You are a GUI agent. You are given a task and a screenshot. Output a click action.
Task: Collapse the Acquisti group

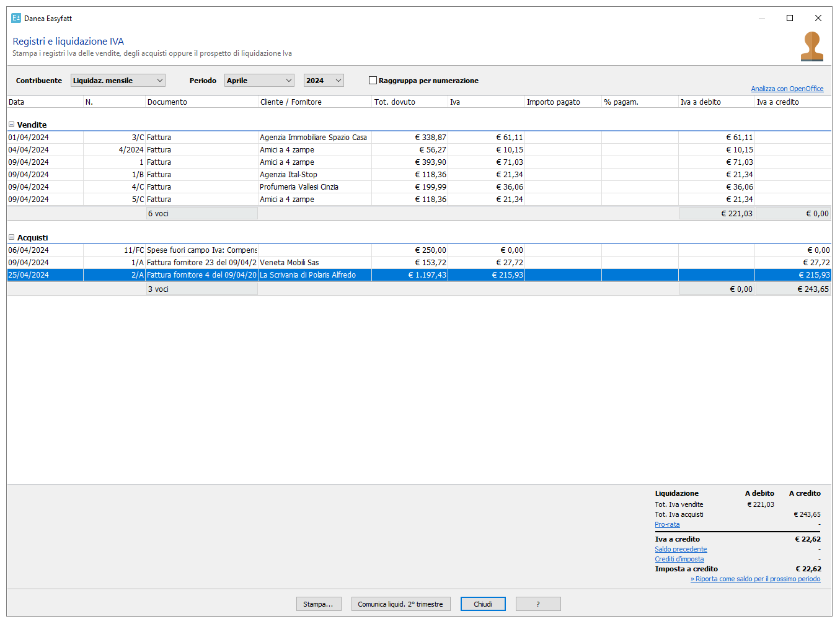(x=11, y=237)
